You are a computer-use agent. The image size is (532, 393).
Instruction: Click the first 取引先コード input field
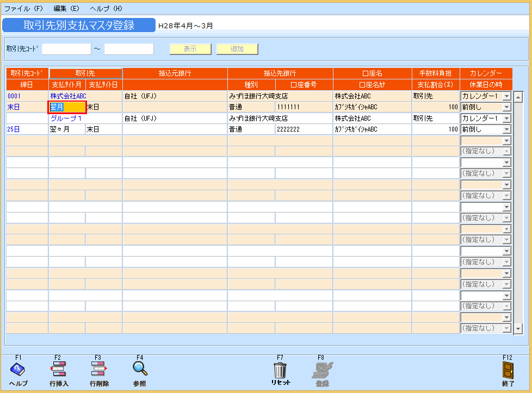(66, 48)
